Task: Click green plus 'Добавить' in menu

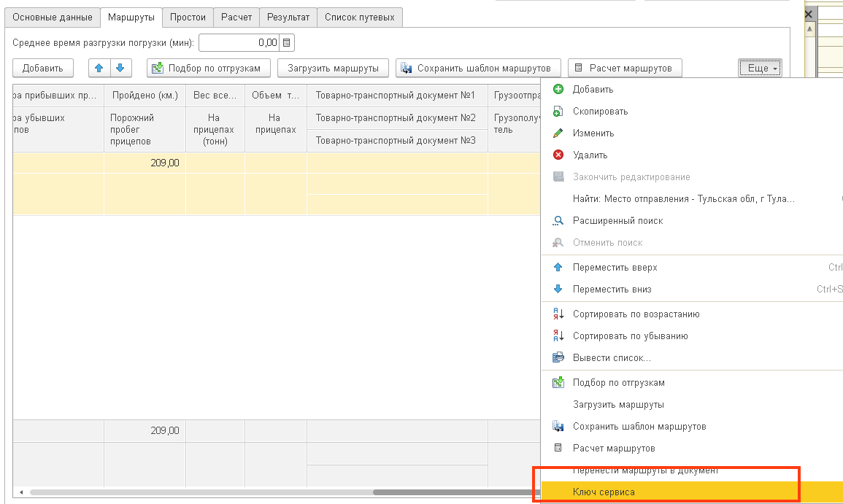Action: coord(593,90)
